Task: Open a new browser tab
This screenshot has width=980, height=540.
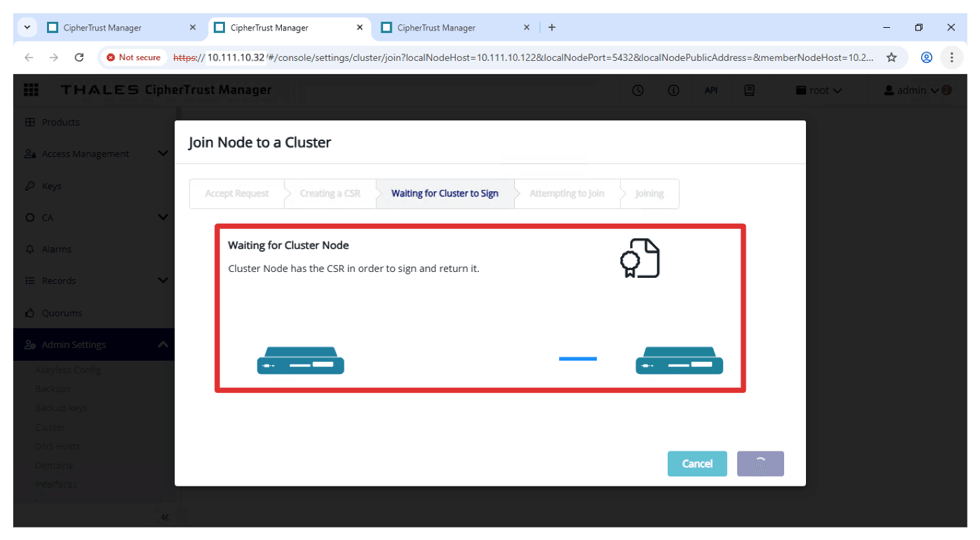Action: click(x=552, y=27)
